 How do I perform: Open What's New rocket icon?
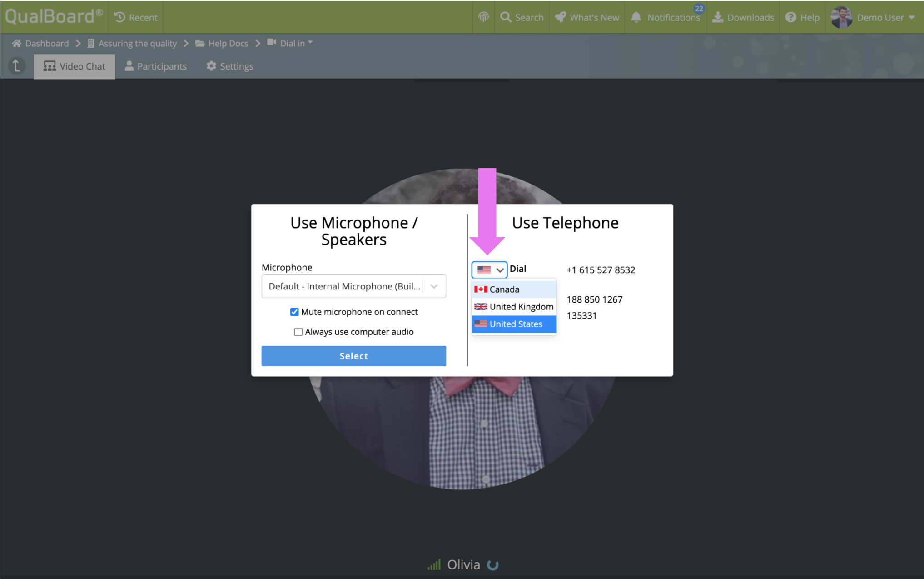pos(561,17)
